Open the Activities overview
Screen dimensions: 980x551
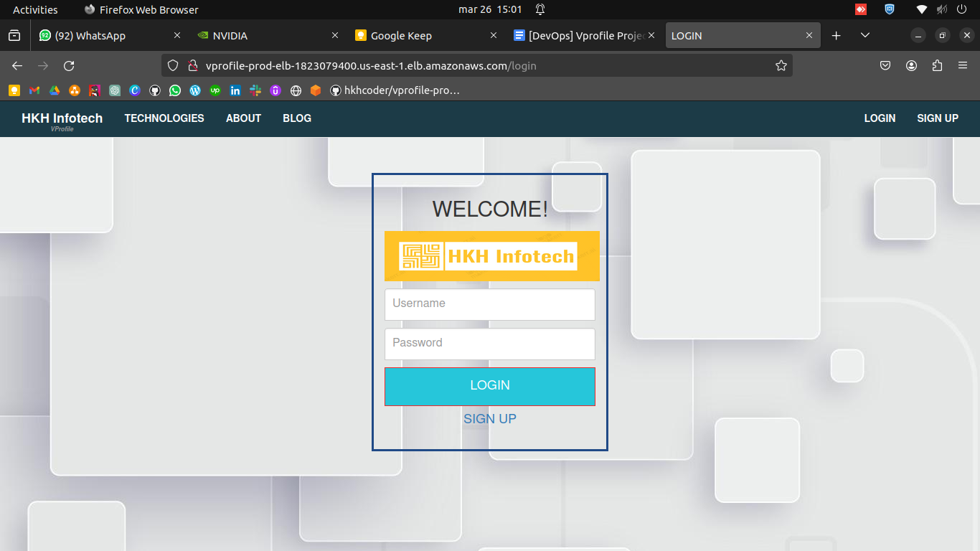tap(35, 9)
